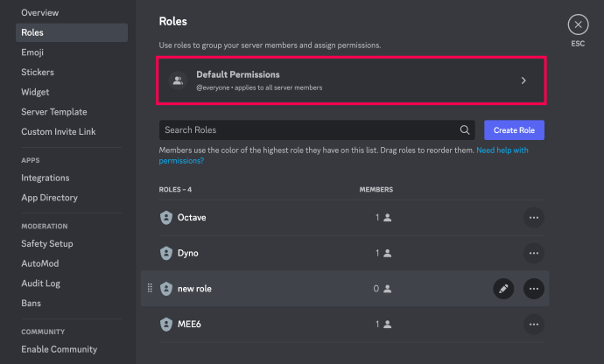Screen dimensions: 604x364
Task: View Octave role member count
Action: click(x=383, y=218)
